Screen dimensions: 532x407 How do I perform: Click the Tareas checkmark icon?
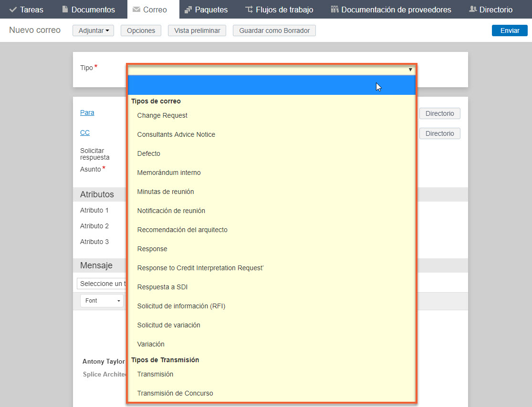tap(13, 10)
